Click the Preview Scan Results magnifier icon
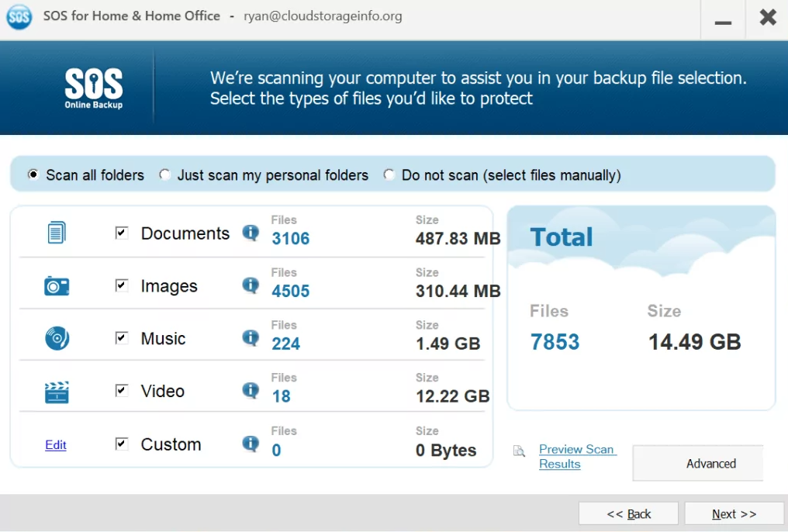 519,451
